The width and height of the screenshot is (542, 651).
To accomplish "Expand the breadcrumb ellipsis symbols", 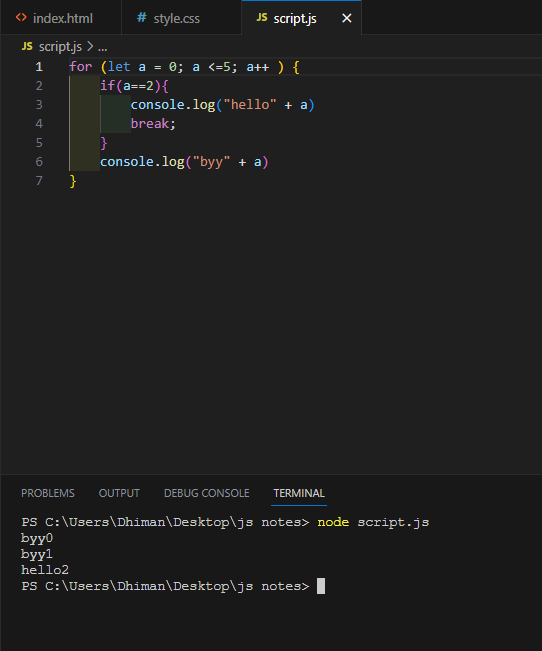I will (x=103, y=48).
